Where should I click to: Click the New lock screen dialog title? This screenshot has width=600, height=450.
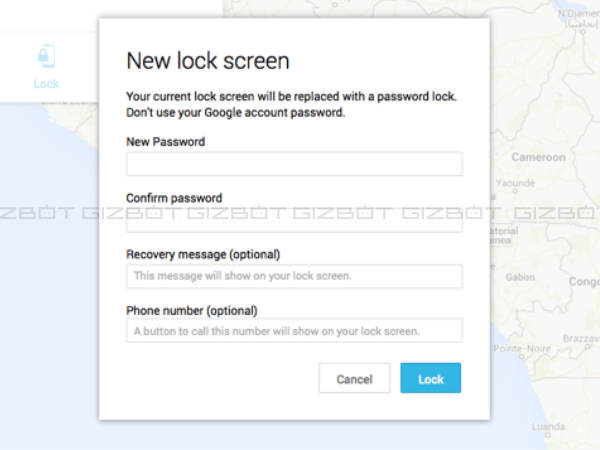tap(207, 61)
